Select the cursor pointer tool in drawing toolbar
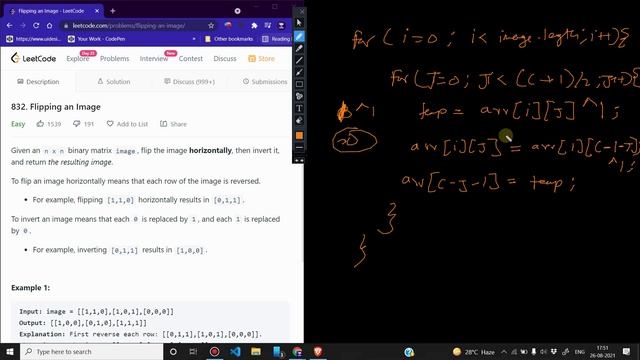The width and height of the screenshot is (640, 360). pos(299,23)
